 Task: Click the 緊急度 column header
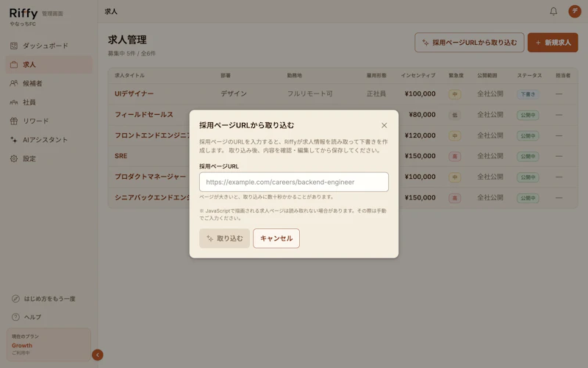(x=456, y=76)
